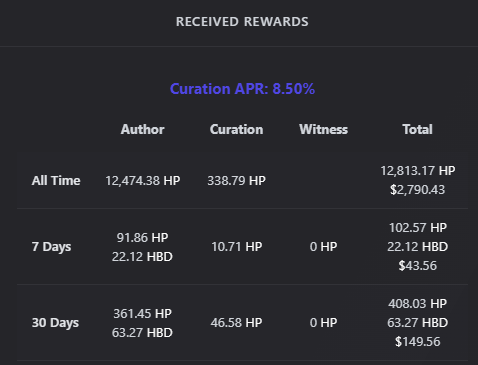Select the Witness column header

tap(323, 129)
